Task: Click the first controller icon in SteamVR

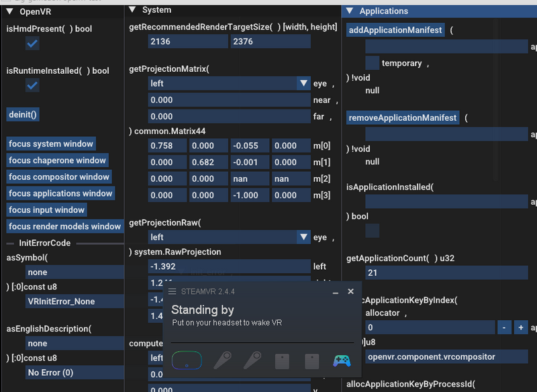Action: 221,361
